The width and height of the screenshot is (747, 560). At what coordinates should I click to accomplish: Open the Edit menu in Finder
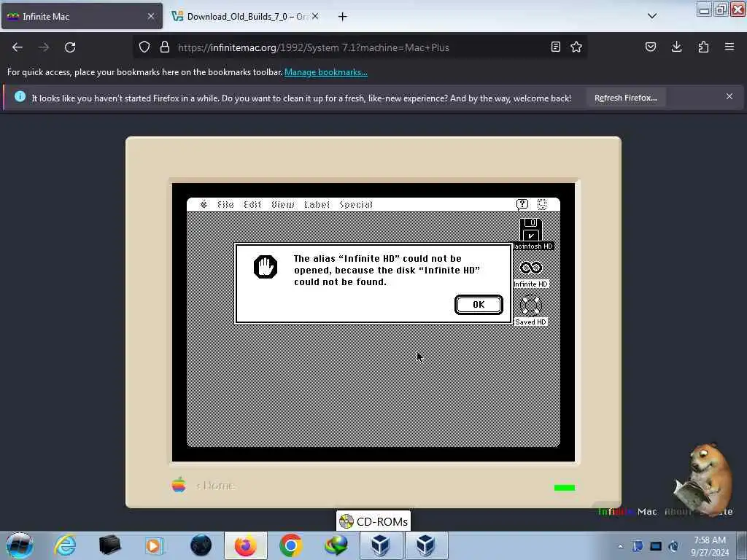click(x=252, y=204)
